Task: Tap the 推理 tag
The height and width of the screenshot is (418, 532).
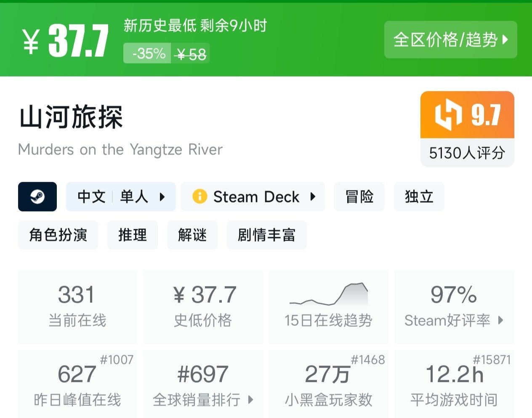Action: (133, 235)
